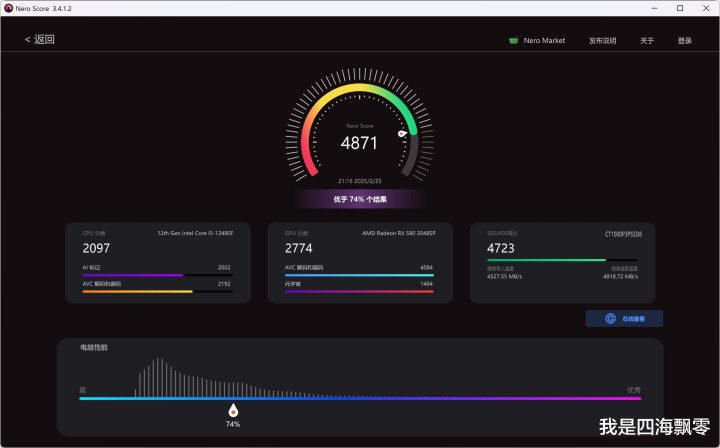Click the read speed 4918.72 MB/s value
720x448 pixels.
pyautogui.click(x=620, y=276)
